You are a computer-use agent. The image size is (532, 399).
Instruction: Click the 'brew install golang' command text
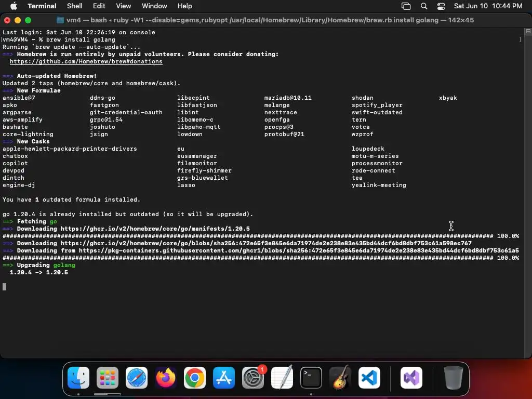(81, 39)
